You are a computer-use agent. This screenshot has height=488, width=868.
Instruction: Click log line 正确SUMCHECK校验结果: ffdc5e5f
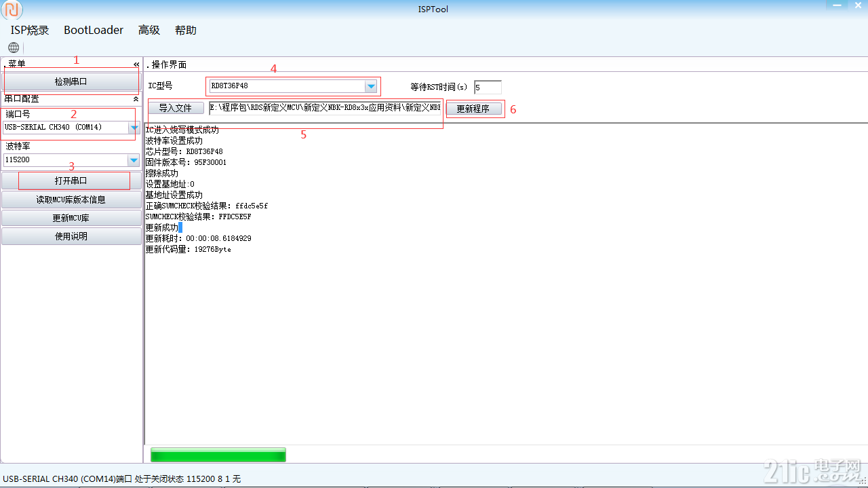coord(206,206)
